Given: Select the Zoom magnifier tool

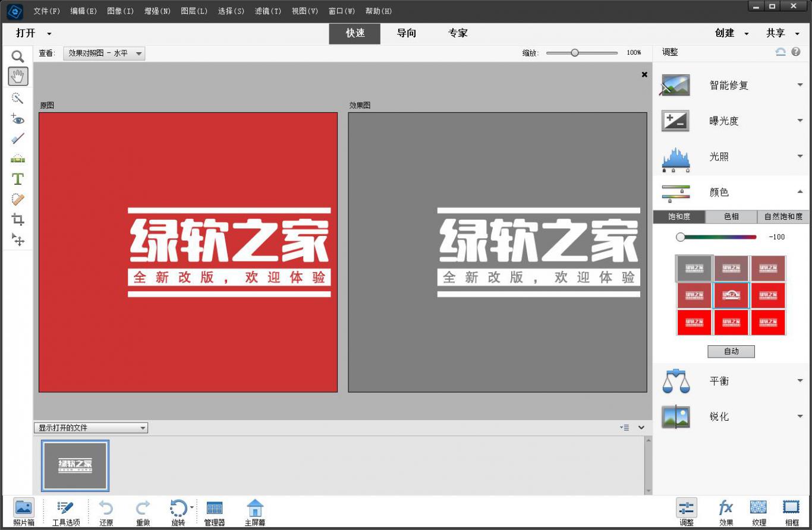Looking at the screenshot, I should [18, 57].
